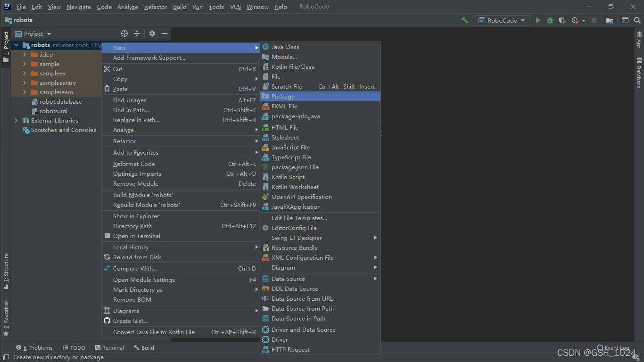644x362 pixels.
Task: Select TypeScript File entry
Action: 321,157
